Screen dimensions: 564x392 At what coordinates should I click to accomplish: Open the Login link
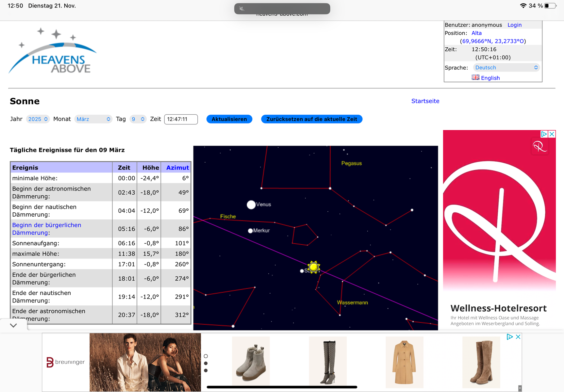tap(514, 25)
